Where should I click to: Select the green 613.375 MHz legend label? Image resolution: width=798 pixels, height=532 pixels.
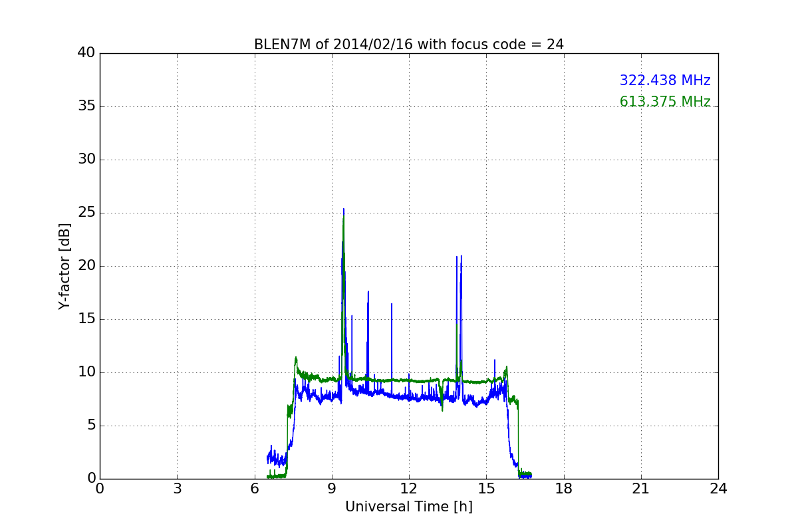[x=665, y=102]
